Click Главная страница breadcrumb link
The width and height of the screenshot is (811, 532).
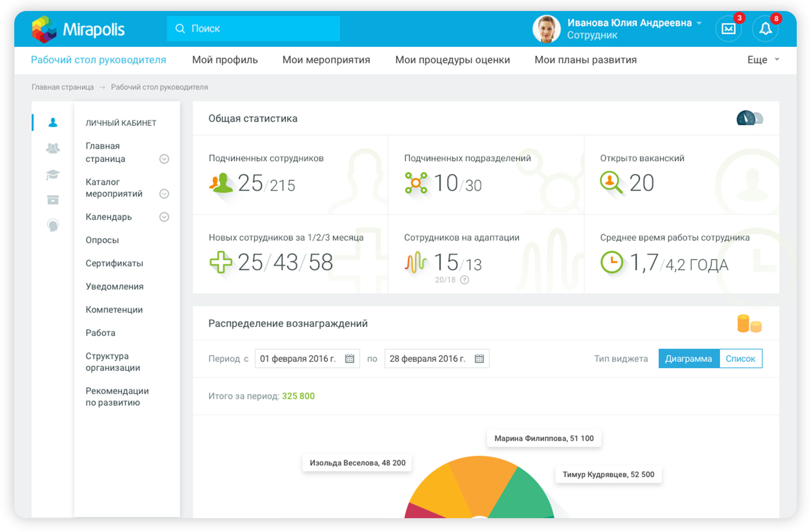coord(62,87)
